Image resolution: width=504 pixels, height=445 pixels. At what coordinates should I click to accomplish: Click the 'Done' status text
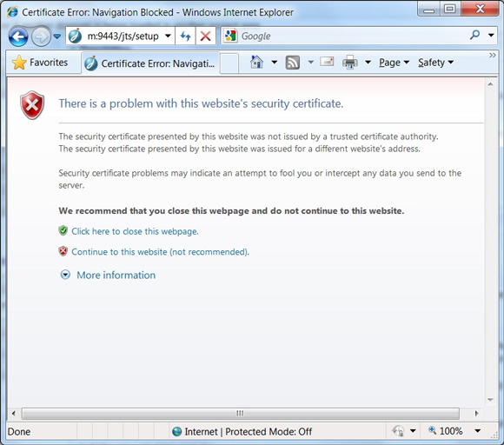coord(19,431)
